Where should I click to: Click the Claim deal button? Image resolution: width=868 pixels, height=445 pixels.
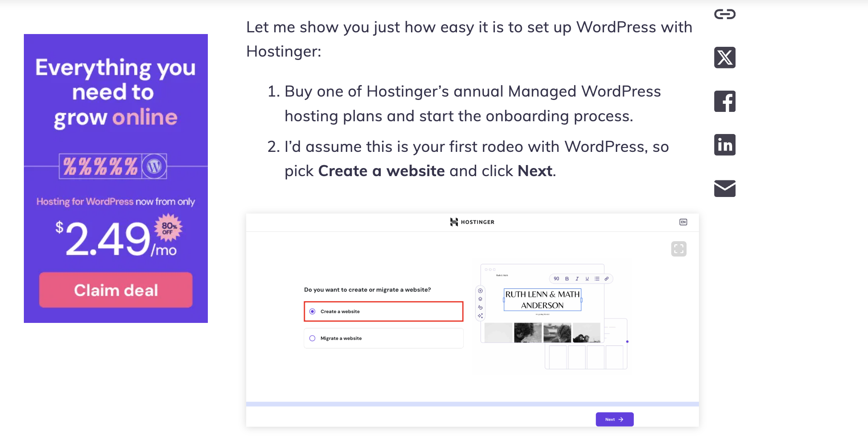pyautogui.click(x=115, y=290)
